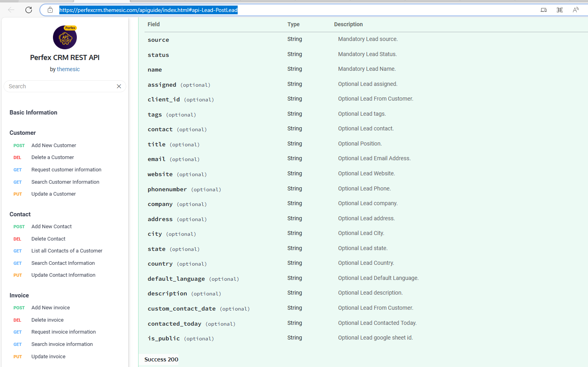Click the Perfex API logo
The width and height of the screenshot is (588, 367).
65,37
